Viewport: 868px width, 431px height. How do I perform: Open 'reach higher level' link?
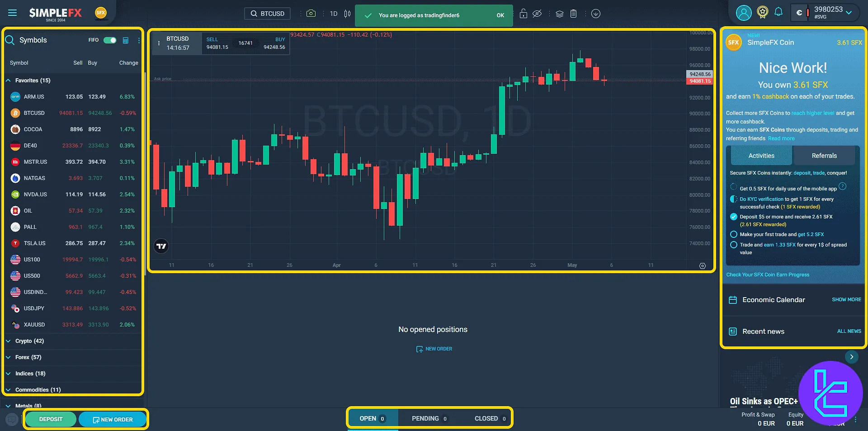[813, 113]
